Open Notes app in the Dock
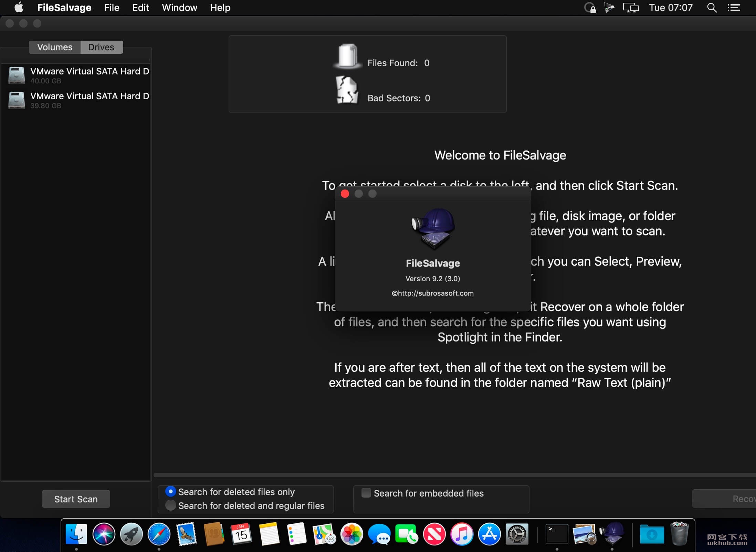Viewport: 756px width, 552px height. (x=269, y=534)
